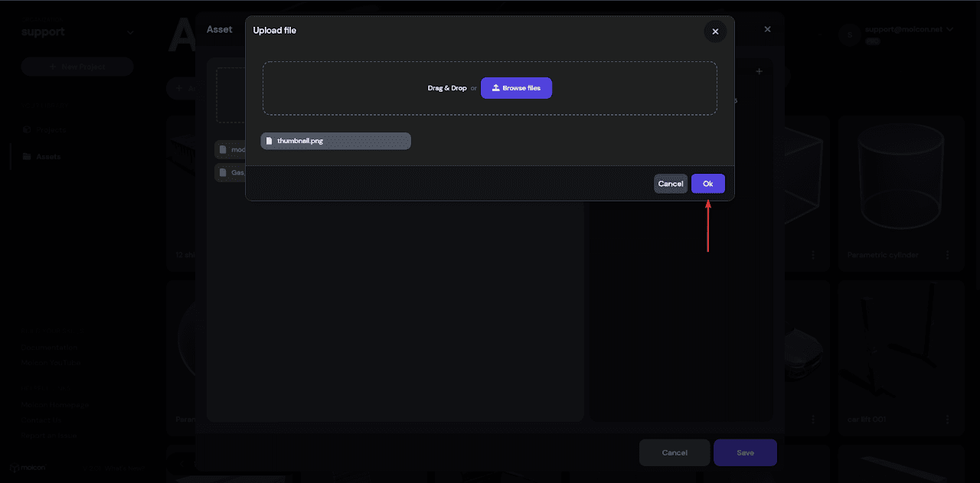The image size is (980, 483).
Task: Open Parametric cylinder options menu
Action: 947,255
